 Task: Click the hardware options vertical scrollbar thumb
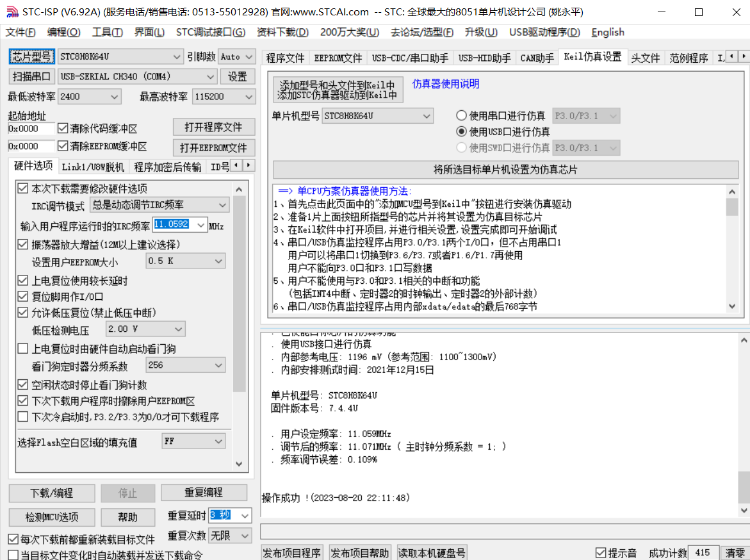pos(239,294)
